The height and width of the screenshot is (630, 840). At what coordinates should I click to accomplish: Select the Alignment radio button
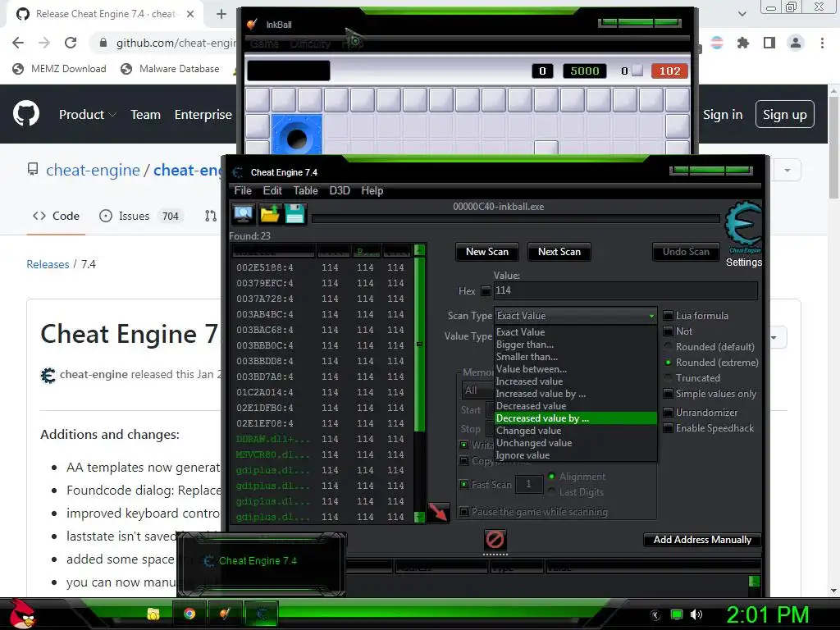(x=551, y=477)
